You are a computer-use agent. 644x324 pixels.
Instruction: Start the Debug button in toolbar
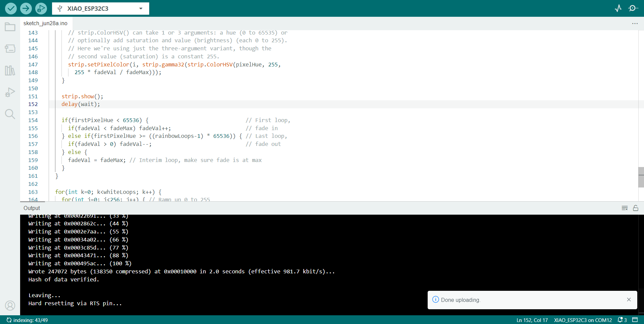(x=41, y=8)
